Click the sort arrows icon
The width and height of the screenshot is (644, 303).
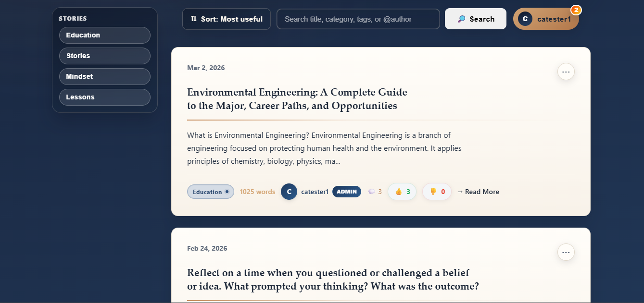[194, 19]
